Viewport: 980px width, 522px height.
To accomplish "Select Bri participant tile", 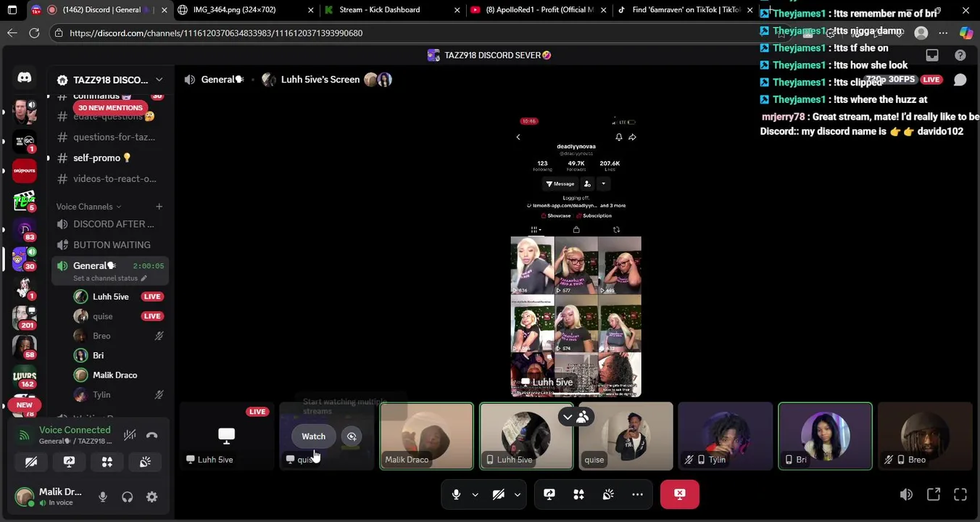I will point(826,436).
